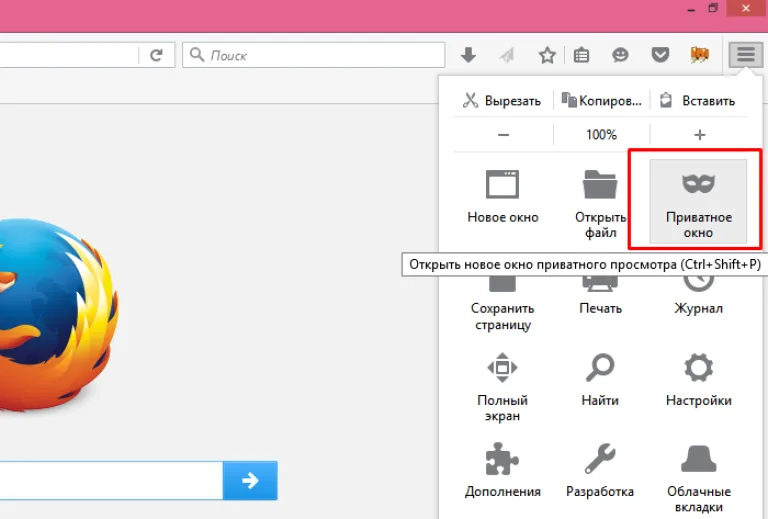This screenshot has height=519, width=768.
Task: Open Разработка wrench developer tools
Action: click(600, 471)
